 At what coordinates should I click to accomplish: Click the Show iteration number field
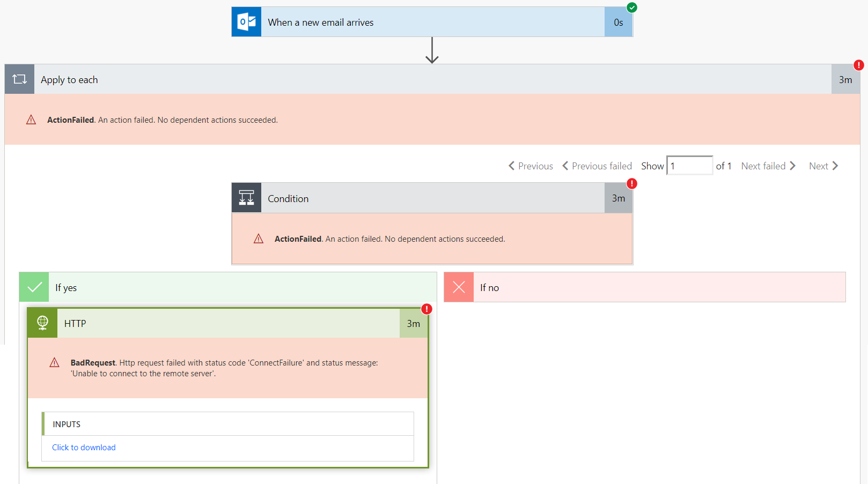click(689, 166)
